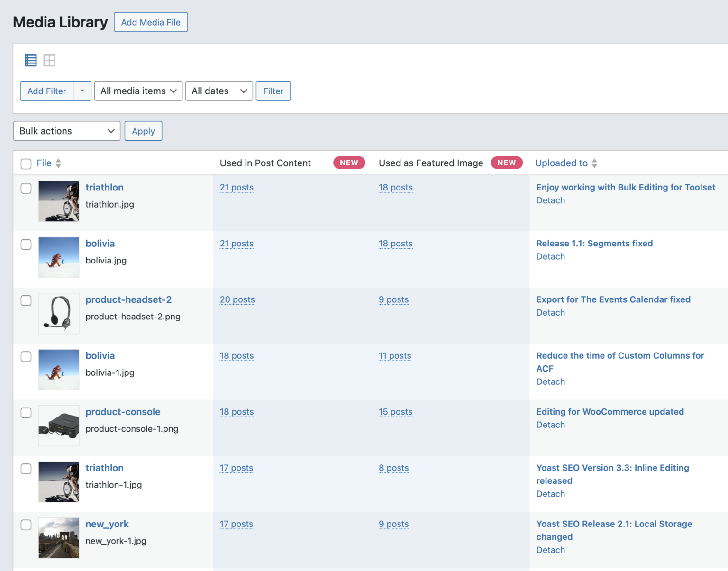
Task: Open triathlon title link for triathlon.jpg
Action: pyautogui.click(x=104, y=187)
